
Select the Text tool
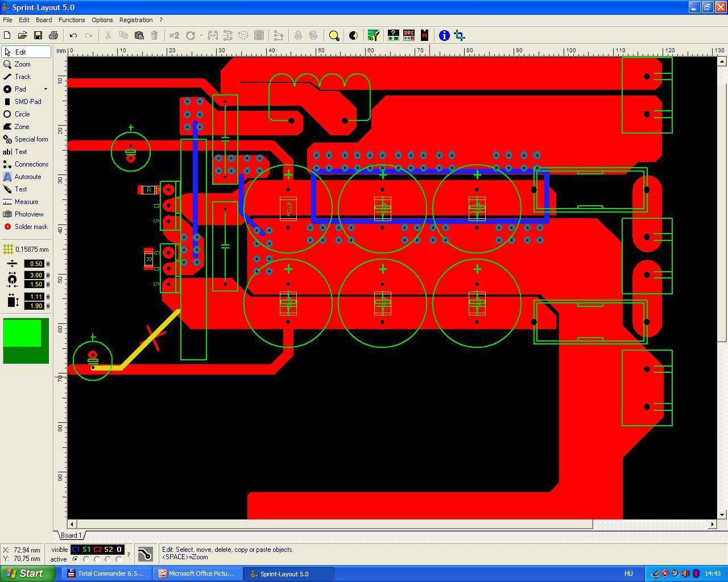tap(26, 152)
